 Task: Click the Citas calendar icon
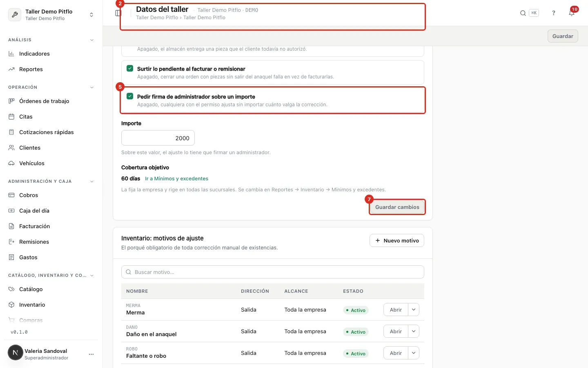[x=11, y=117]
